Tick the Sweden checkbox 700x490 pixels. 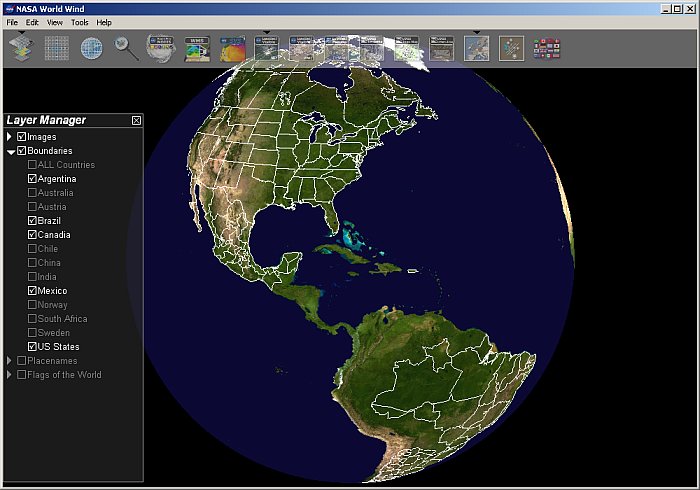coord(32,332)
